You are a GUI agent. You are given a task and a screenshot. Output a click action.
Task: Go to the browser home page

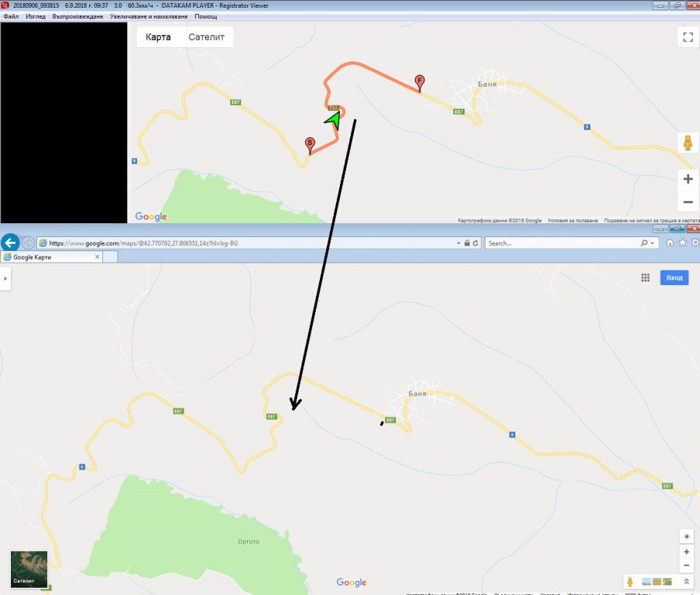click(x=670, y=242)
